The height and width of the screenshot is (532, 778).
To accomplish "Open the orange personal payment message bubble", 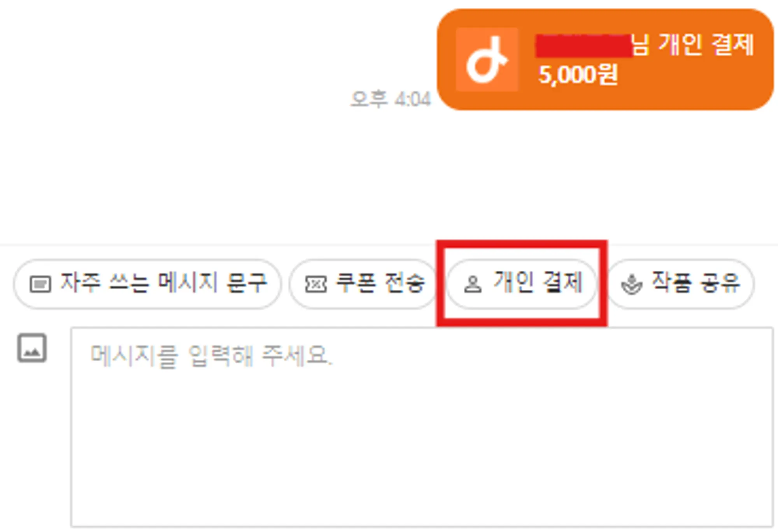I will pyautogui.click(x=605, y=59).
